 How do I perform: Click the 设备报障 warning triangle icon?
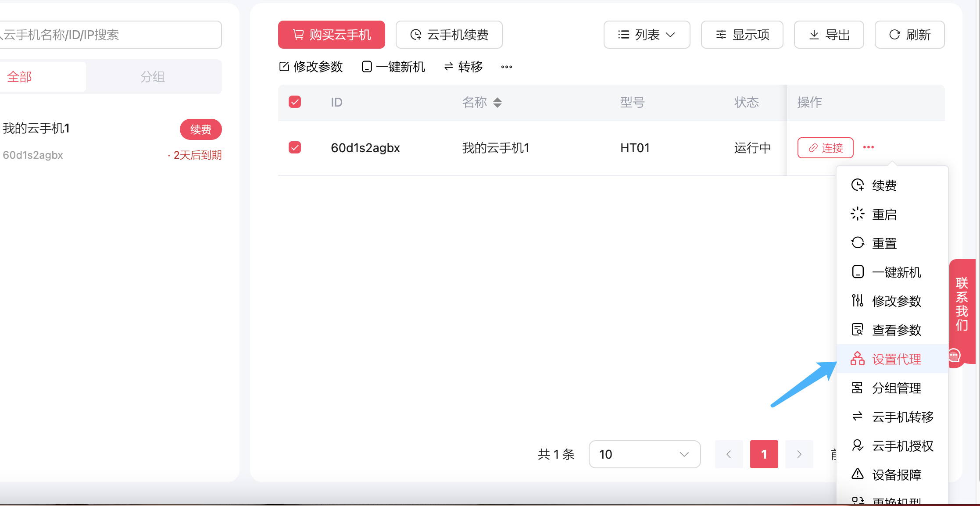pos(858,474)
